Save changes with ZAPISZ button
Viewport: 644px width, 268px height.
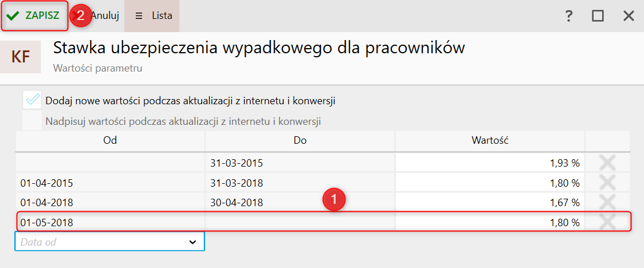tap(34, 15)
